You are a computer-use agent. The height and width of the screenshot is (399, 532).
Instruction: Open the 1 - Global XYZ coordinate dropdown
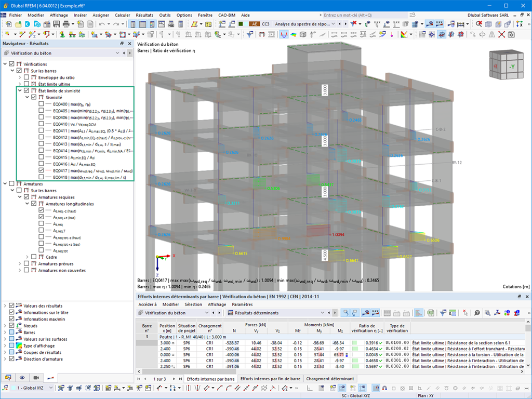pos(51,388)
